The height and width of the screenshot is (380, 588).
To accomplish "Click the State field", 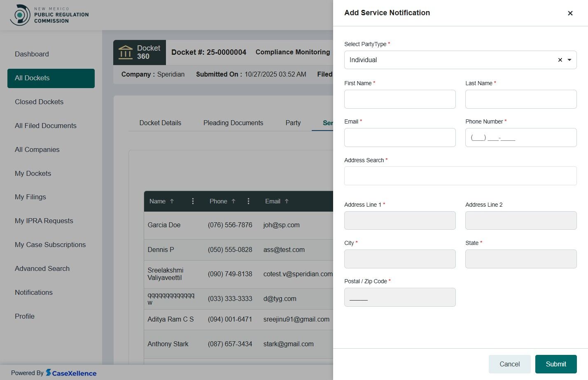I will click(x=521, y=259).
